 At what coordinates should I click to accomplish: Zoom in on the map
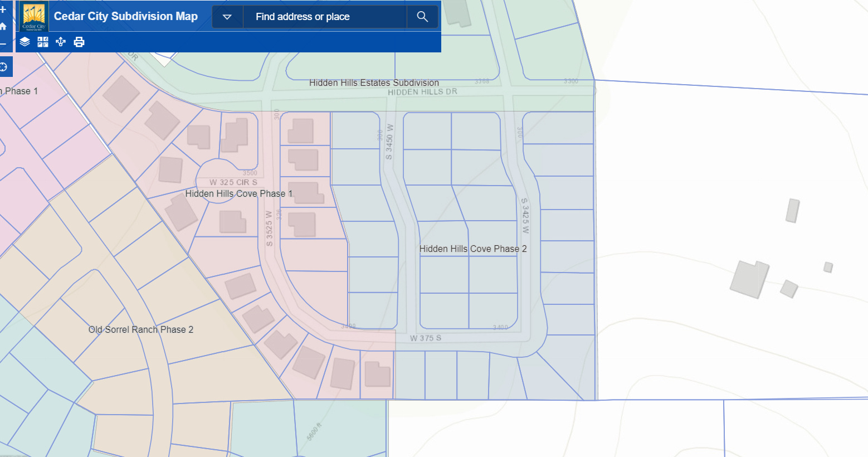(3, 9)
